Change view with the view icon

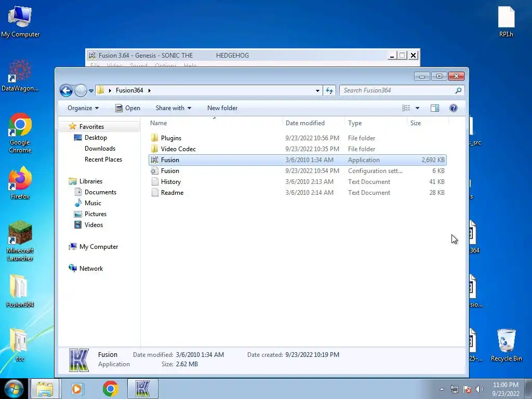point(406,108)
